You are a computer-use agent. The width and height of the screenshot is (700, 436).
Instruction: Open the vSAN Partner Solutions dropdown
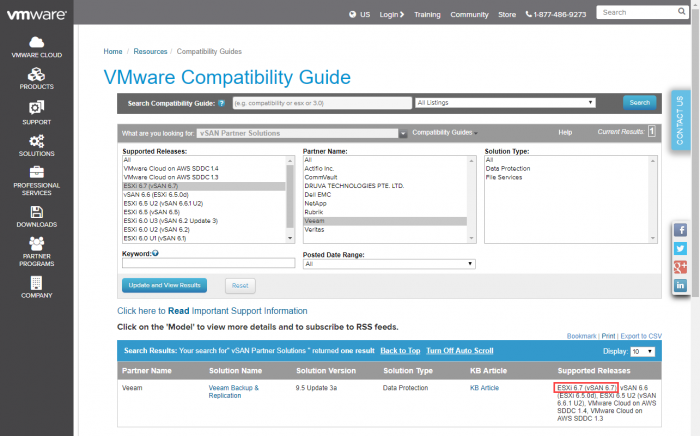(302, 133)
